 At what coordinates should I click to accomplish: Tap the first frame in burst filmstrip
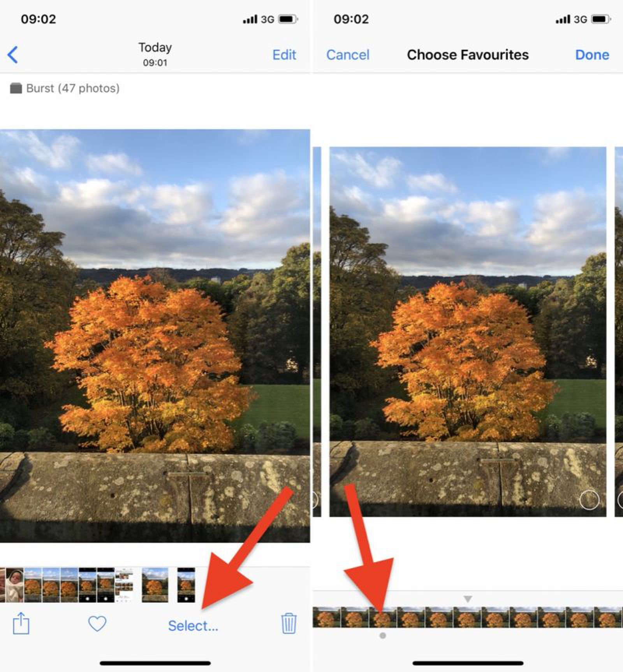[326, 617]
